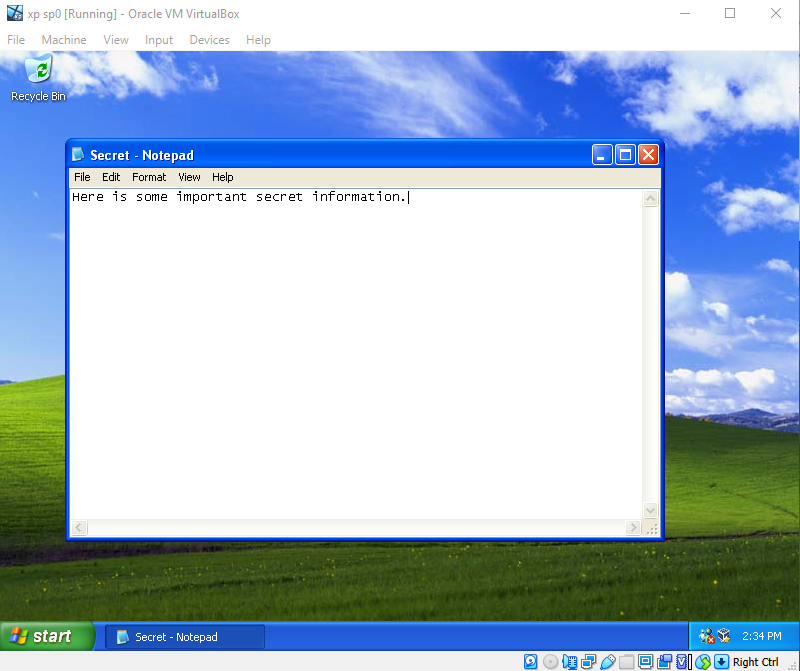Open the Recycle Bin desktop icon
Viewport: 800px width, 671px height.
click(39, 79)
